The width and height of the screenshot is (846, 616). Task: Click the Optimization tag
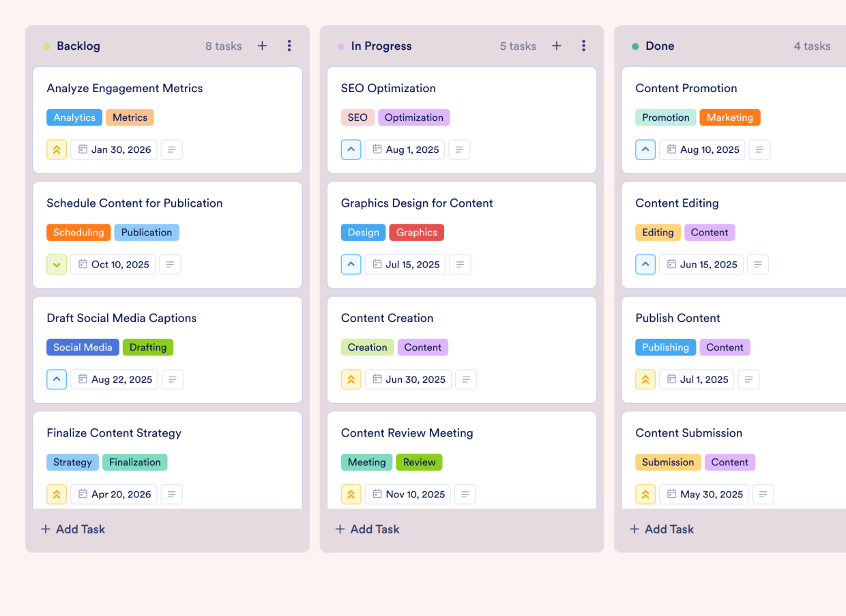414,117
